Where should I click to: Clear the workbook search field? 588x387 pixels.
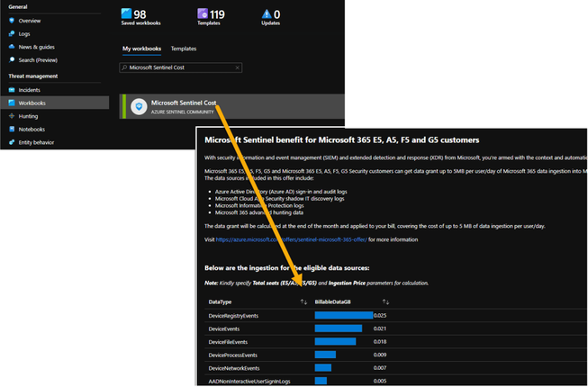(x=237, y=67)
